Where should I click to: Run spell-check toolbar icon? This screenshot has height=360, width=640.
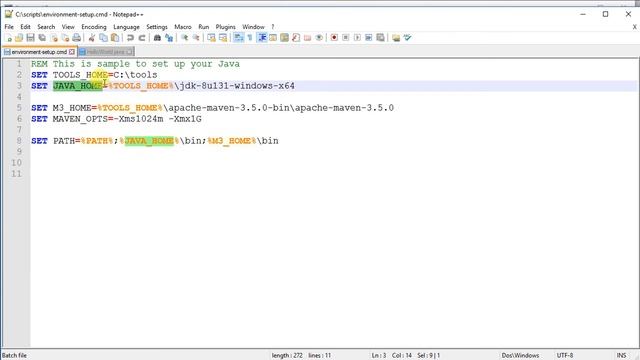[x=407, y=38]
